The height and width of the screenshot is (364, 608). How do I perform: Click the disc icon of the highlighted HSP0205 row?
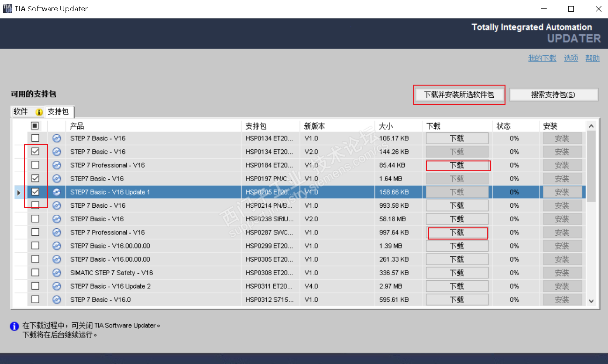[57, 192]
